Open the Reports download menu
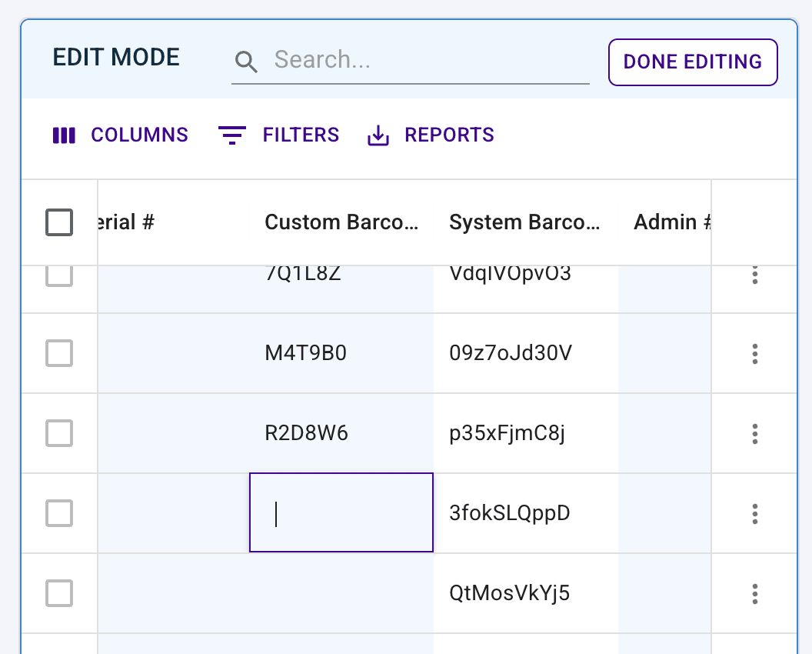Image resolution: width=812 pixels, height=654 pixels. 431,135
